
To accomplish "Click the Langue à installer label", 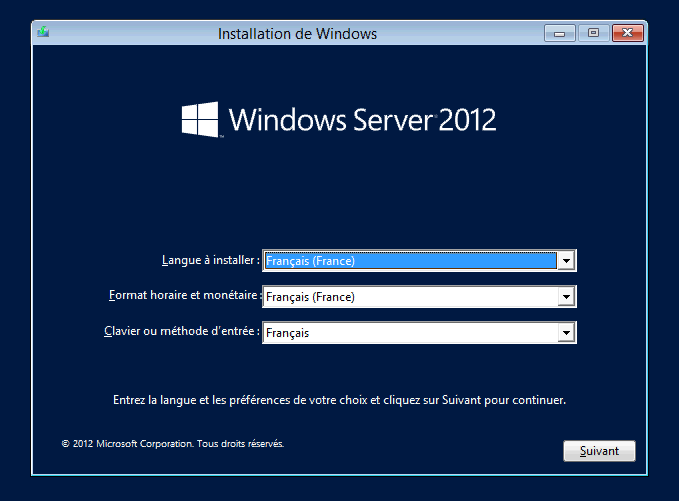I will (x=210, y=260).
